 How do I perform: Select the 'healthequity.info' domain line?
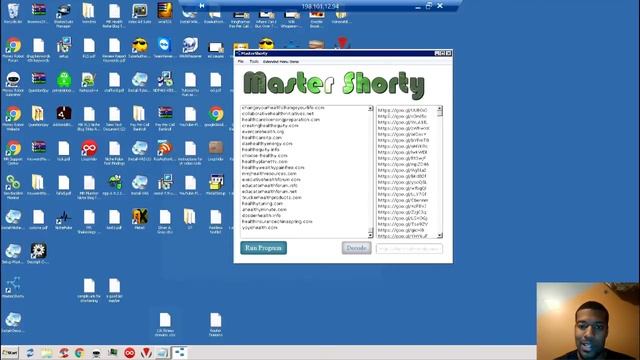click(x=260, y=150)
